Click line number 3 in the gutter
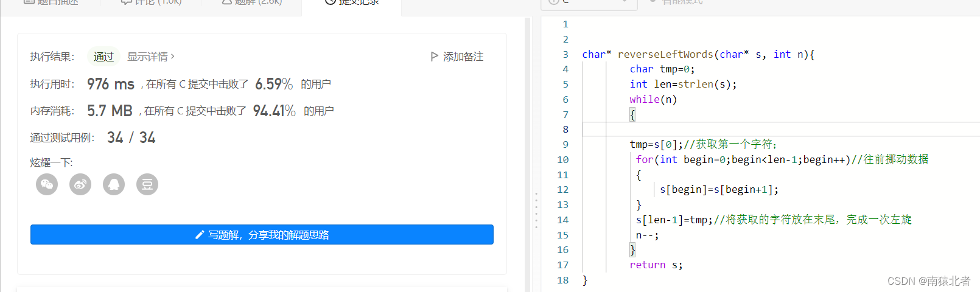The width and height of the screenshot is (980, 292). click(x=565, y=54)
